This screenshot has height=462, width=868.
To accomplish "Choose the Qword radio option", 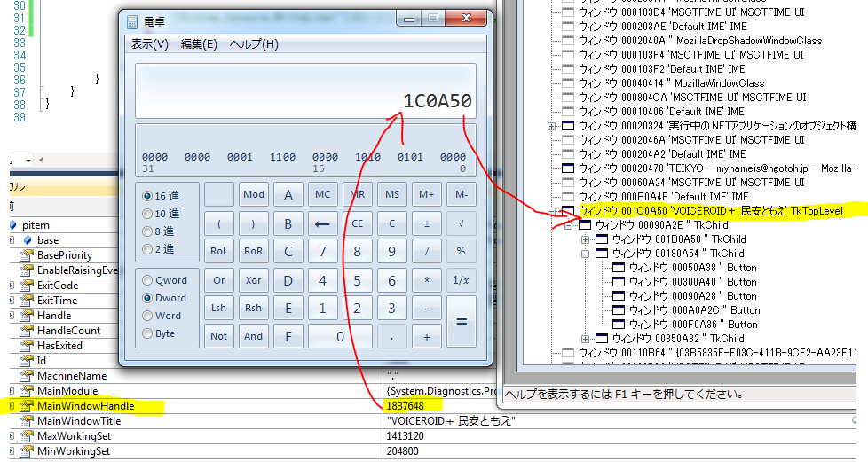I will pos(147,280).
